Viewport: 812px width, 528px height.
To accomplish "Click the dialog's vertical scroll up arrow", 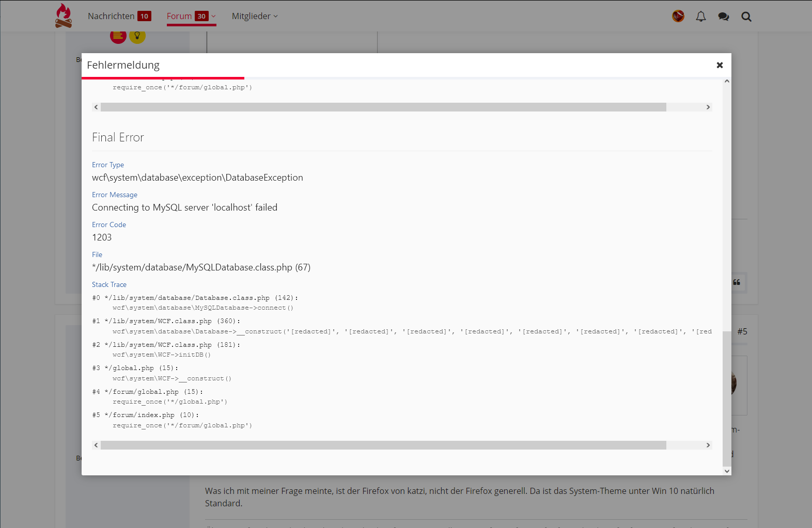I will click(727, 81).
